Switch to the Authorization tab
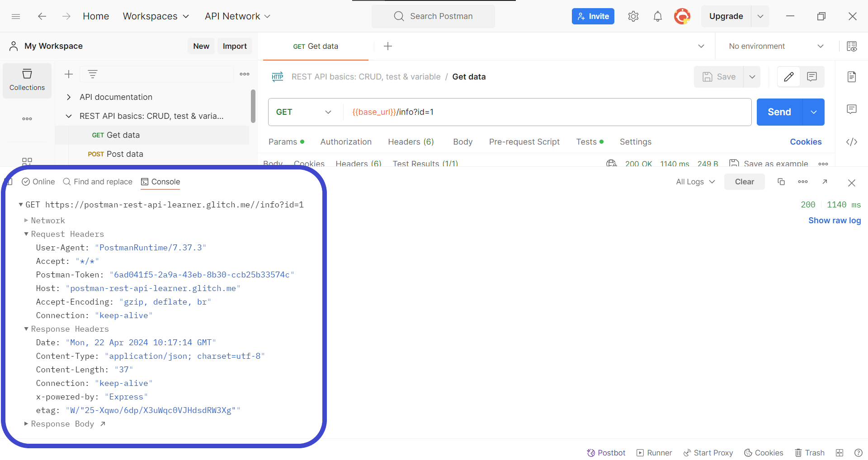This screenshot has width=868, height=460. click(346, 142)
